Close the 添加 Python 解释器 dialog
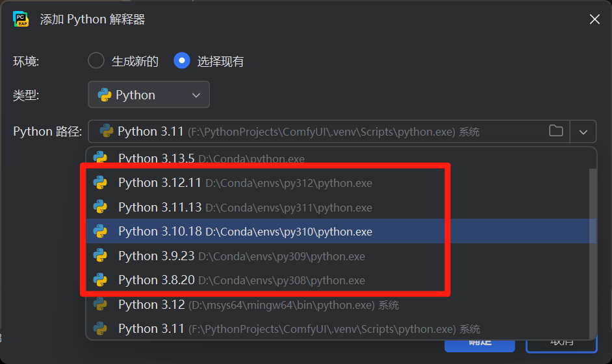This screenshot has height=364, width=612. 594,19
